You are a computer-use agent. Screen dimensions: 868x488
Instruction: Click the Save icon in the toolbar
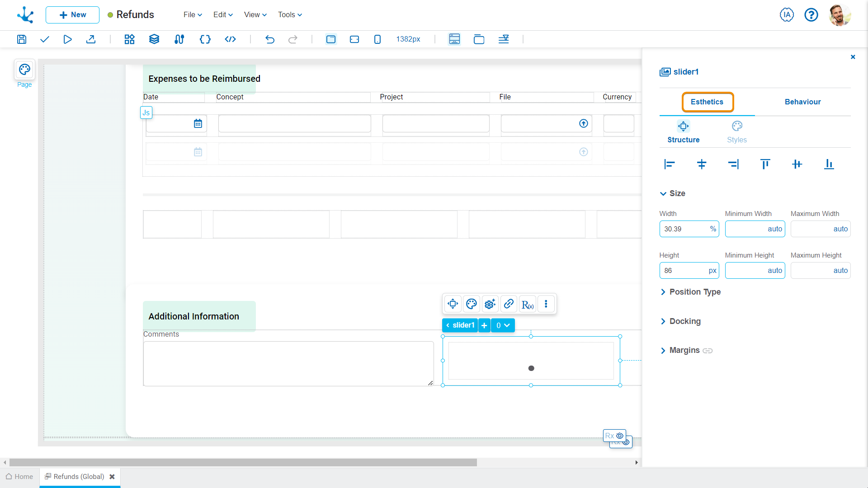click(22, 39)
